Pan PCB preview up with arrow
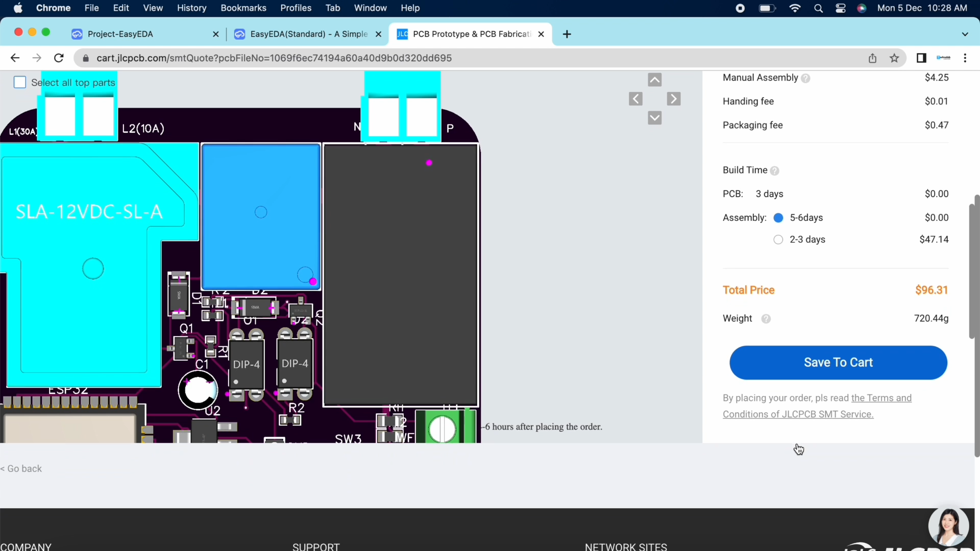 (x=654, y=80)
